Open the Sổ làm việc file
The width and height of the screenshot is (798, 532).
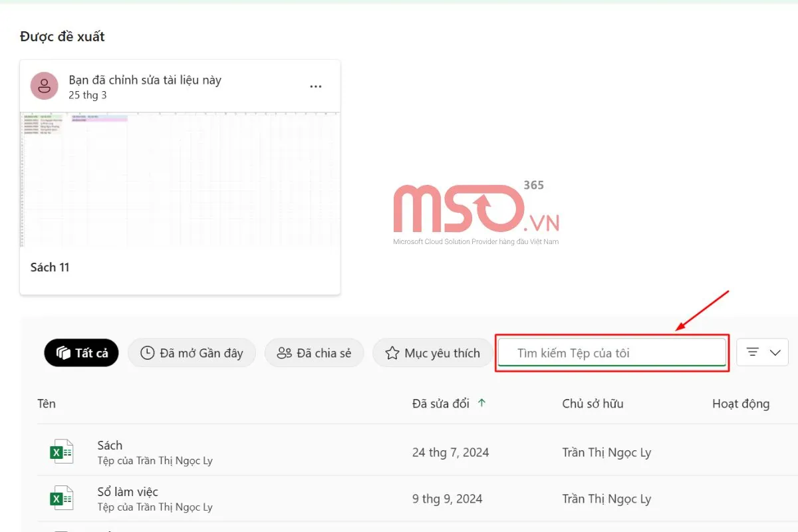tap(128, 492)
